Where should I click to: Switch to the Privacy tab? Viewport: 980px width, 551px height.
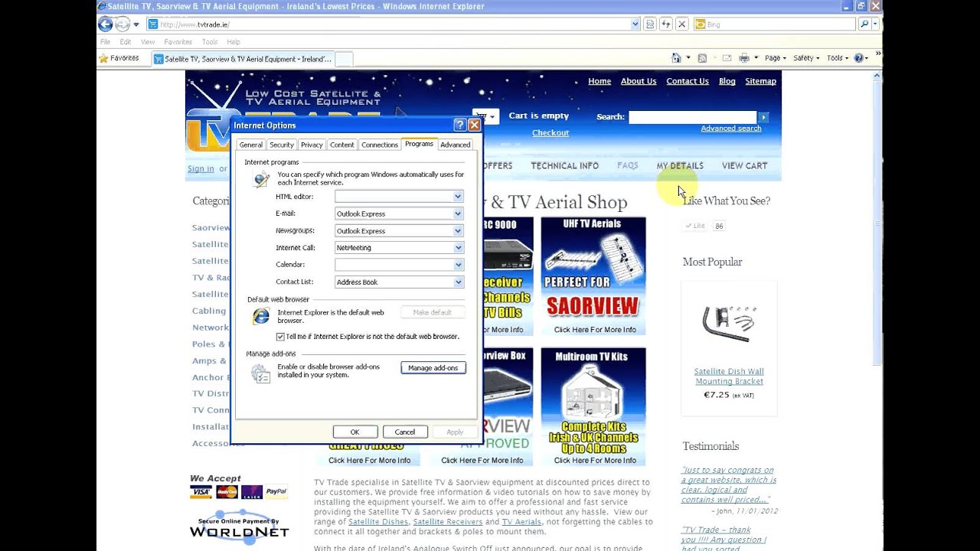312,145
